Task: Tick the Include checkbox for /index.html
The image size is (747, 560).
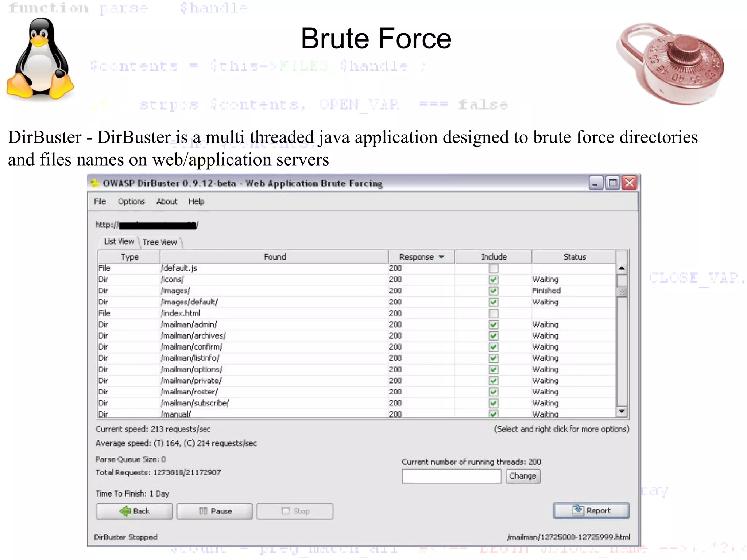Action: pos(494,314)
